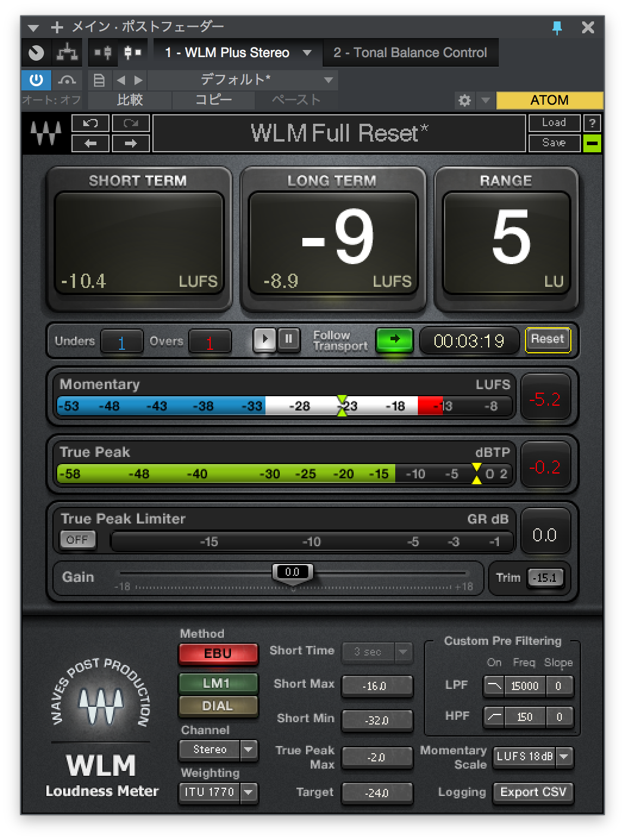625x840 pixels.
Task: Click the Export CSV button
Action: click(533, 792)
